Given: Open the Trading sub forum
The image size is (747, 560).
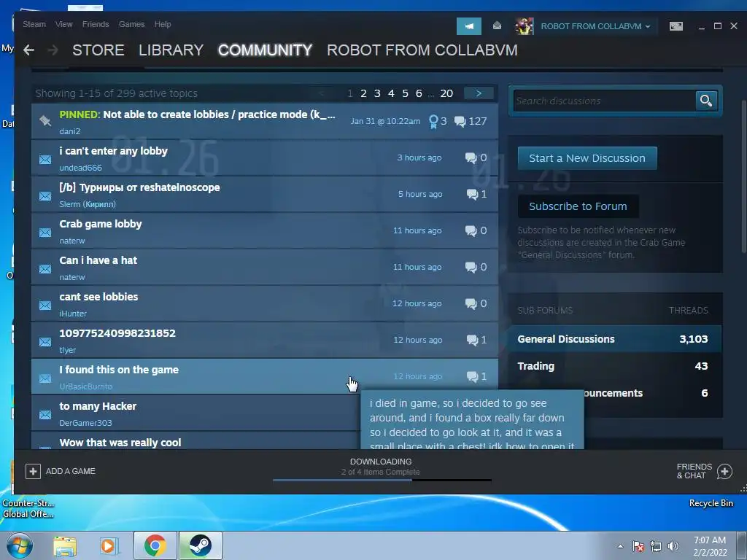Looking at the screenshot, I should click(615, 366).
